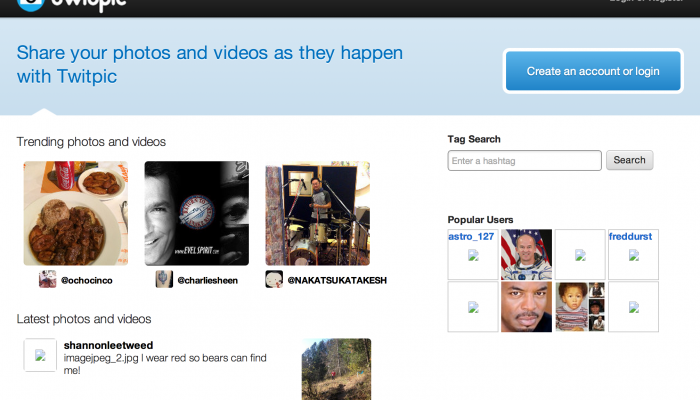Click the broken image tile below astro_127
Image resolution: width=700 pixels, height=400 pixels.
tap(473, 307)
